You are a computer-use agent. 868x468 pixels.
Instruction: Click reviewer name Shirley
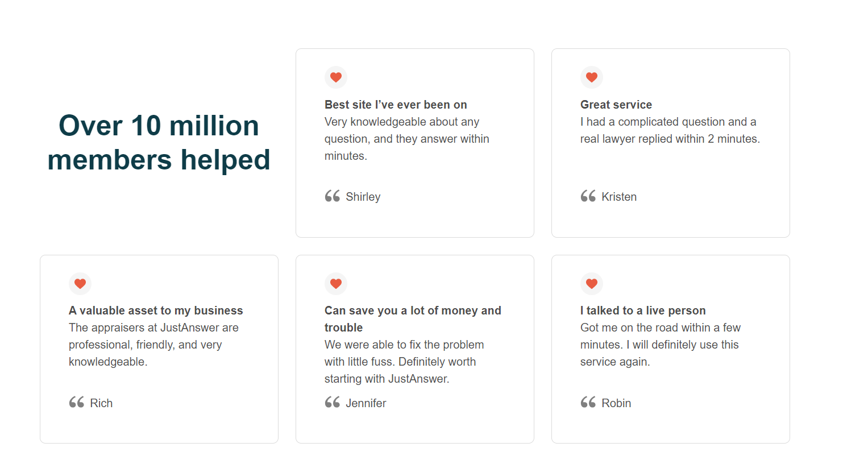point(363,197)
